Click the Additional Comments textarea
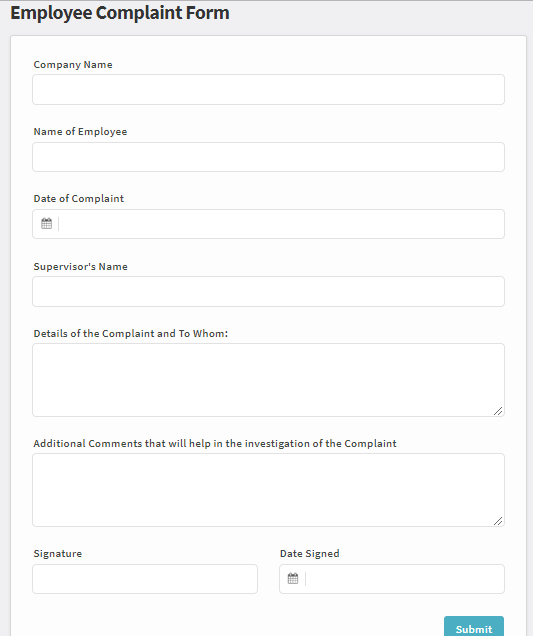The image size is (533, 636). tap(269, 490)
